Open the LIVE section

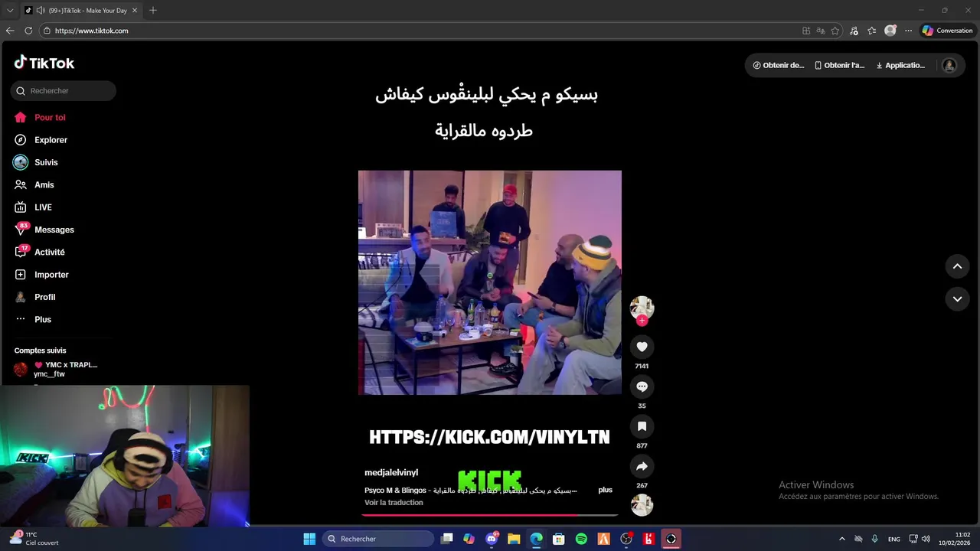coord(33,207)
